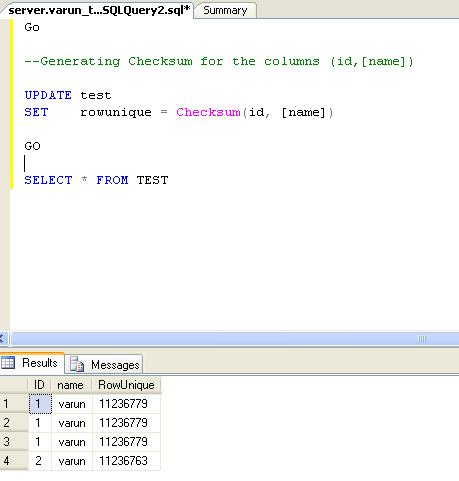The width and height of the screenshot is (459, 481).
Task: Click the varun cell in row 2
Action: (72, 423)
